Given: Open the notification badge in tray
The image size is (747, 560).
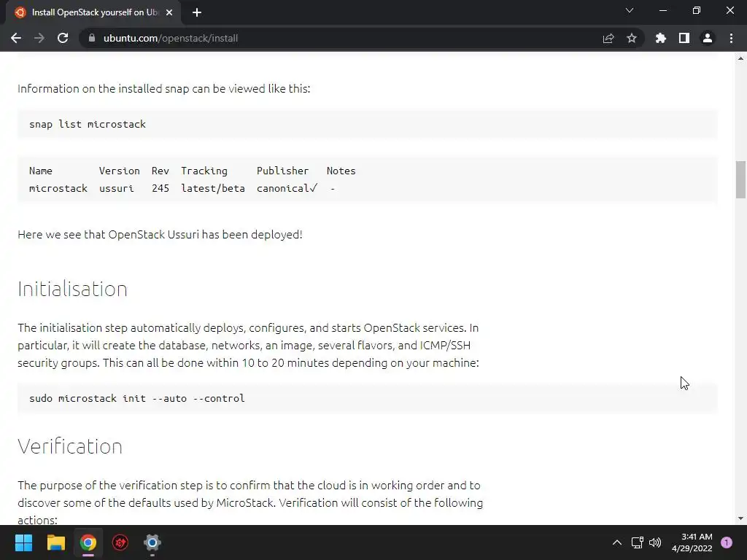Looking at the screenshot, I should (x=727, y=542).
